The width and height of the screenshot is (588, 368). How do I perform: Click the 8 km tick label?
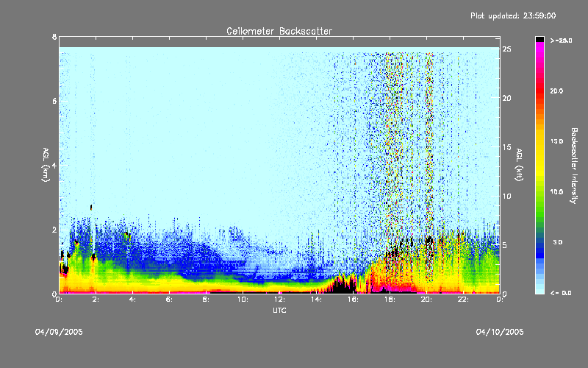pos(54,37)
